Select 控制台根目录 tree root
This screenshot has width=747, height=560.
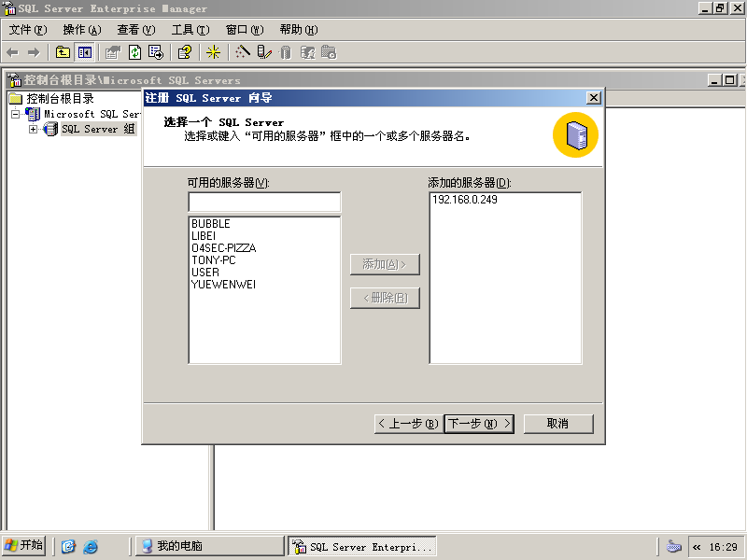click(x=60, y=99)
